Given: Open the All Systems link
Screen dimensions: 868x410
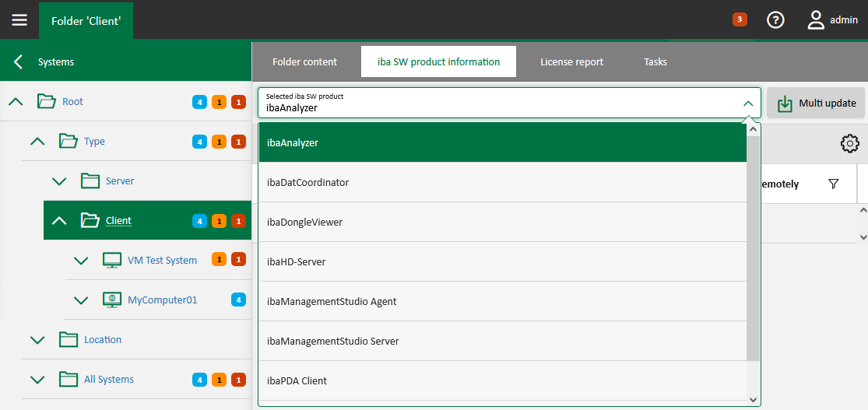Looking at the screenshot, I should point(108,380).
